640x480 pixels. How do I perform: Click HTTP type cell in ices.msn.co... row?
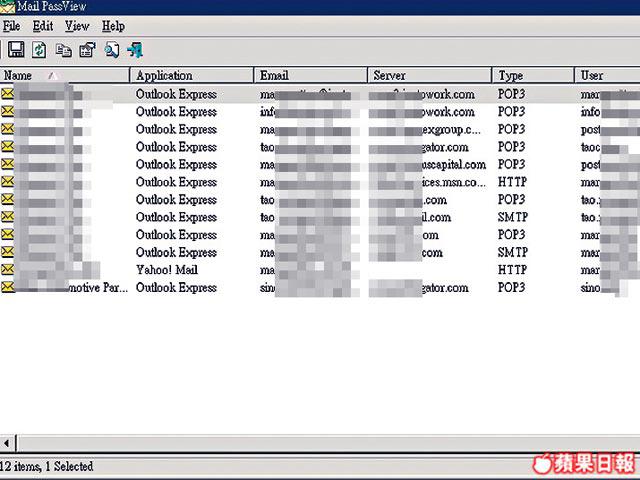(x=512, y=182)
